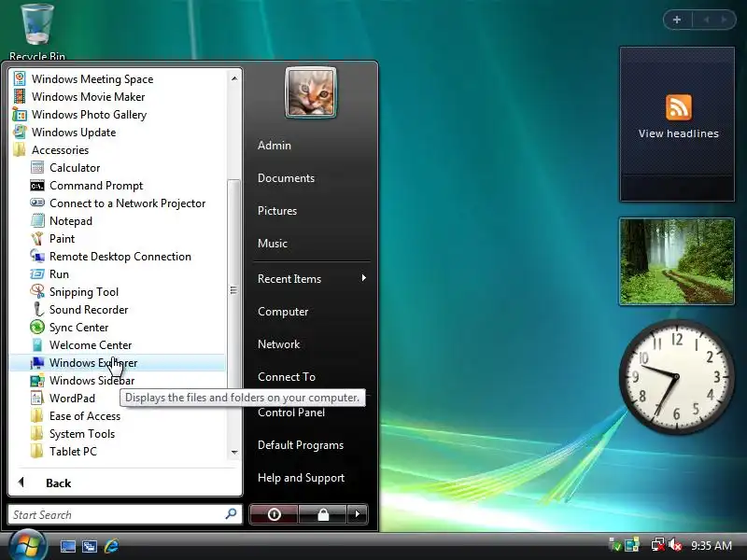Image resolution: width=747 pixels, height=560 pixels.
Task: Open Computer from the Start menu
Action: [x=283, y=312]
